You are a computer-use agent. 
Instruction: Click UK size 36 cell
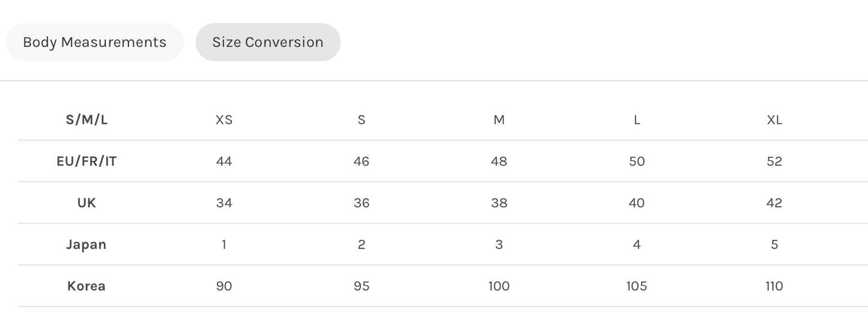pos(362,203)
